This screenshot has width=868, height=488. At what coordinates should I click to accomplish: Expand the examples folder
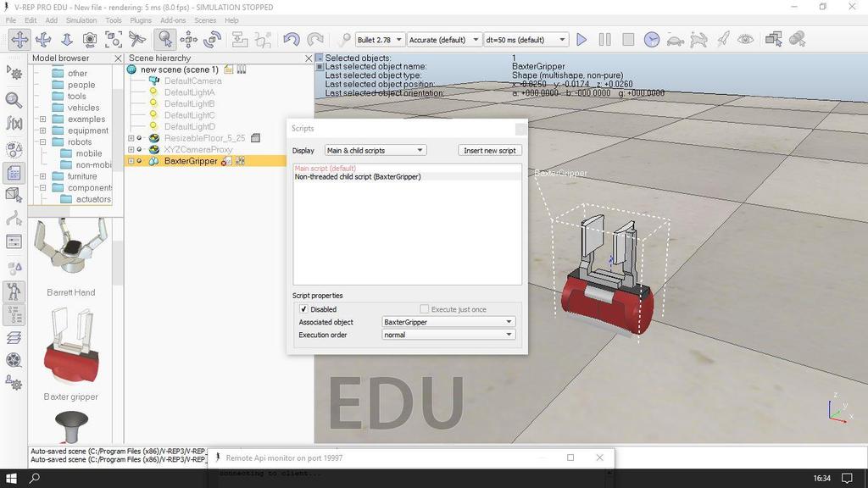(42, 119)
